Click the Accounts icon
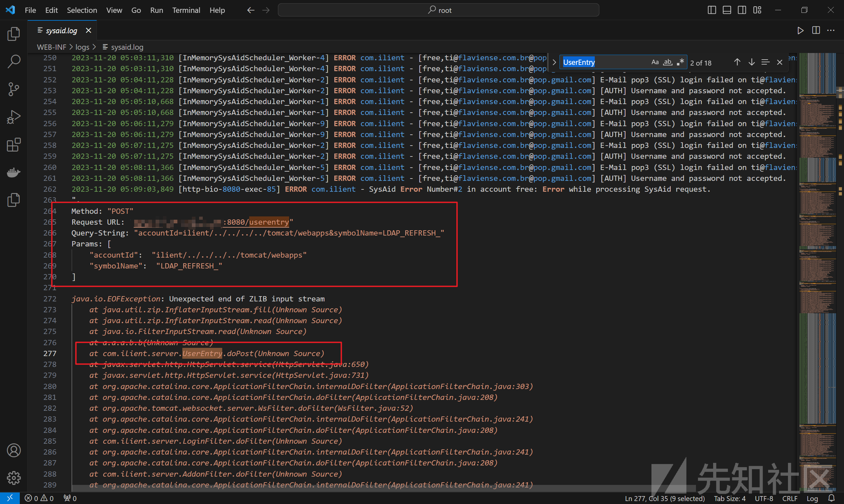This screenshot has height=504, width=844. (14, 450)
